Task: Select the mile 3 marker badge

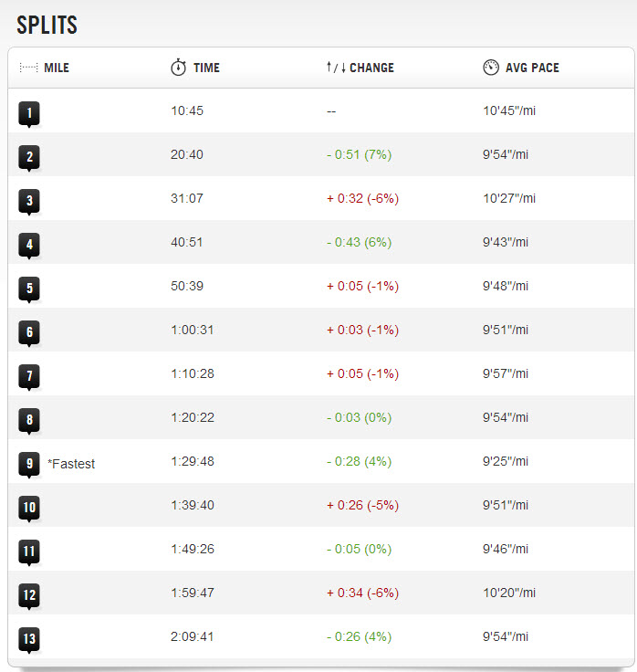Action: click(x=29, y=201)
